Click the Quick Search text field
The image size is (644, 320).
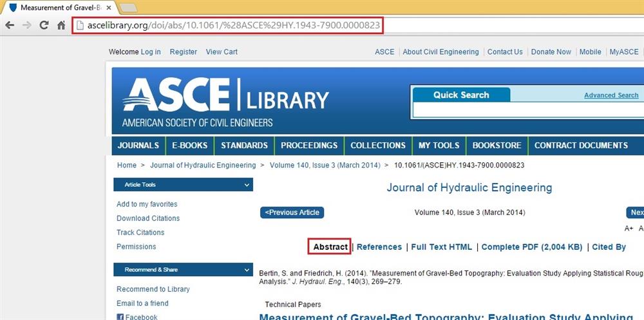[x=528, y=110]
